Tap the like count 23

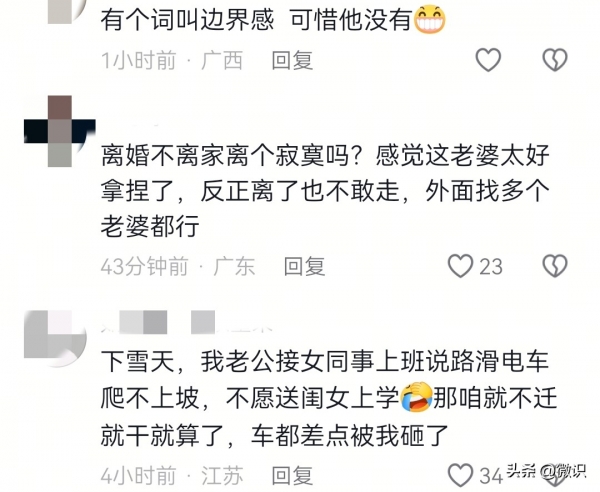pyautogui.click(x=491, y=267)
